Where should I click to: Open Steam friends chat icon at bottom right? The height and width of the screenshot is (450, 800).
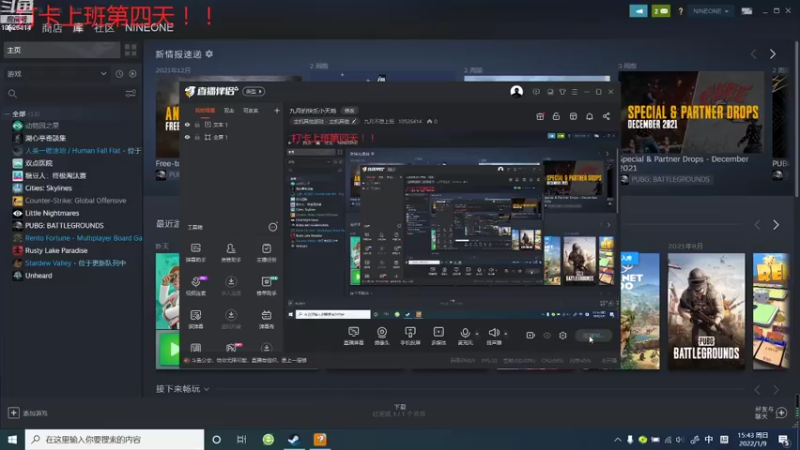(x=781, y=412)
